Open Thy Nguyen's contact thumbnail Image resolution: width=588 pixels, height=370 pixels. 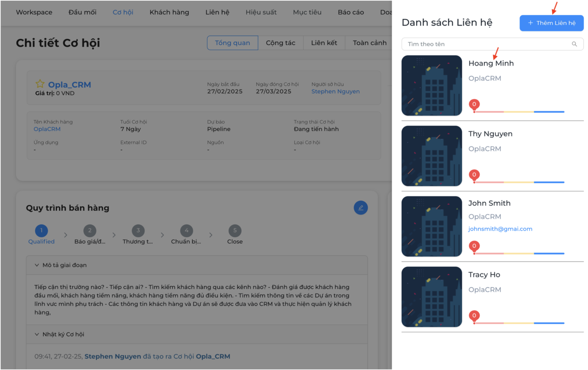coord(432,156)
